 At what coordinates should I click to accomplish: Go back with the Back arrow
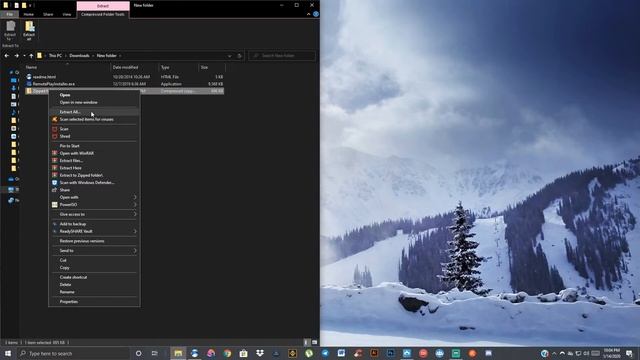coord(7,56)
